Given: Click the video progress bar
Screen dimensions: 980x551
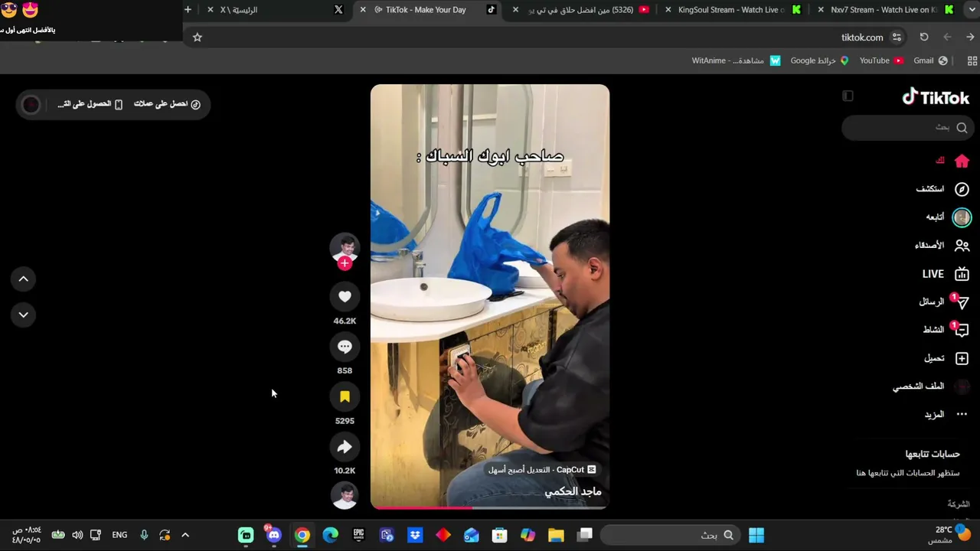Looking at the screenshot, I should [x=490, y=507].
